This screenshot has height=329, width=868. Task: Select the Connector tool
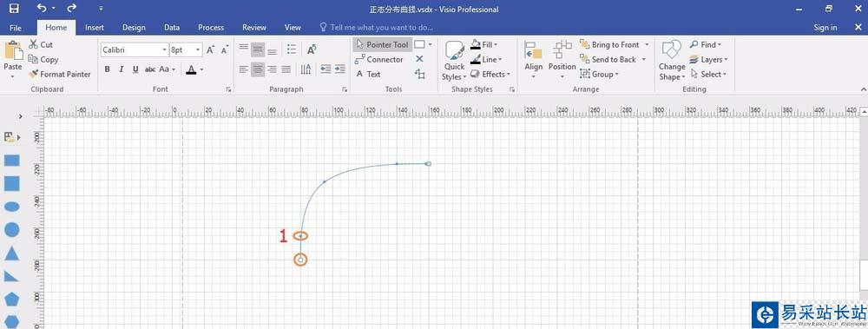point(379,59)
